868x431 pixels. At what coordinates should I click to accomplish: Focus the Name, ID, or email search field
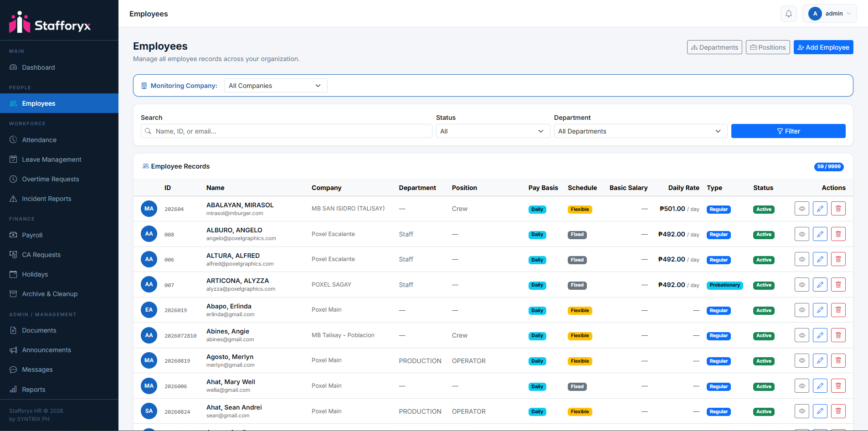point(287,131)
